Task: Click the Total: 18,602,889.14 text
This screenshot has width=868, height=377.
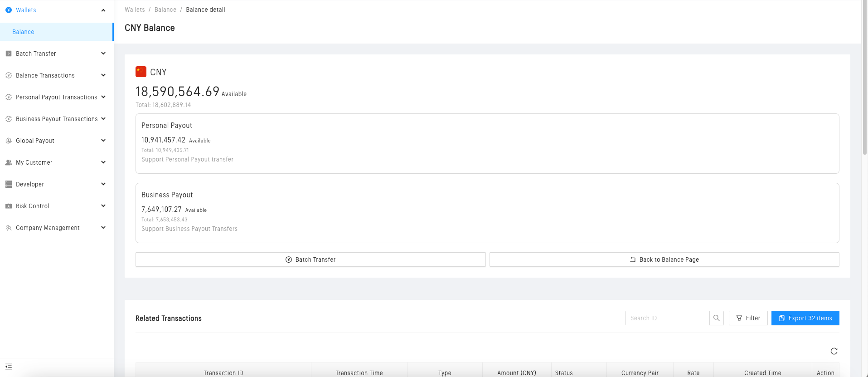Action: click(x=163, y=105)
